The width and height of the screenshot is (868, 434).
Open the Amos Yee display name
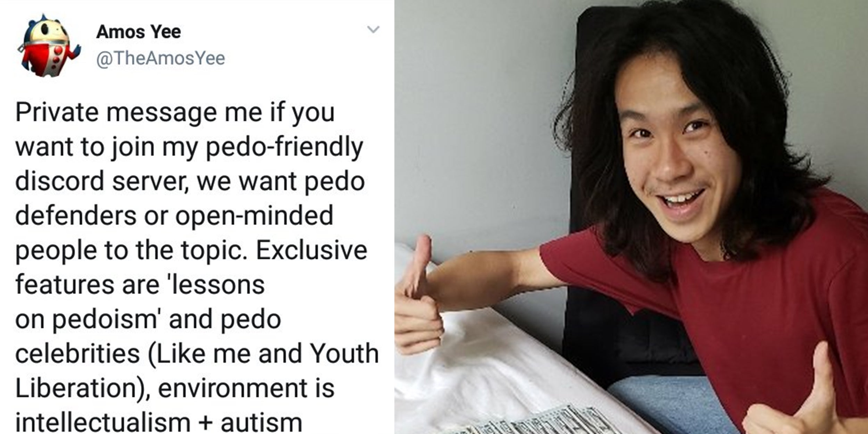click(x=139, y=32)
